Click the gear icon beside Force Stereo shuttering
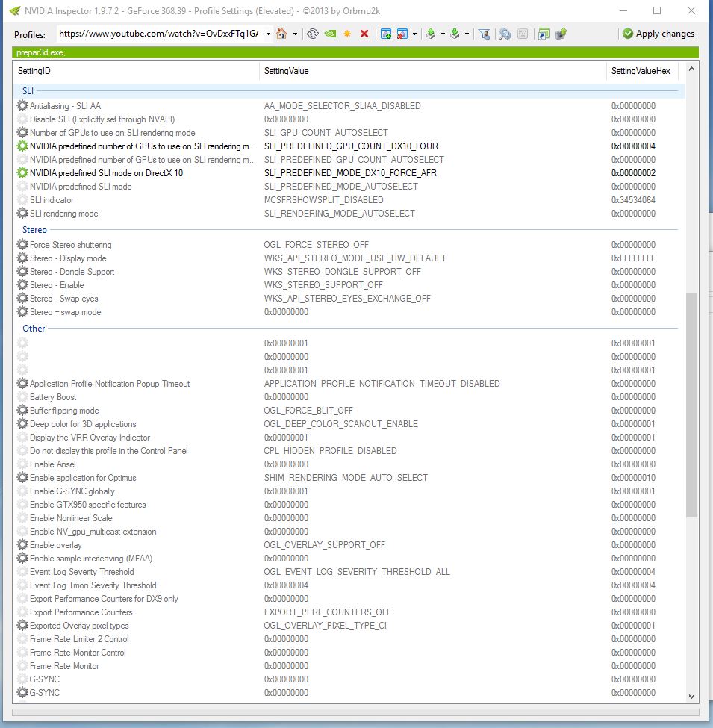 click(x=22, y=244)
